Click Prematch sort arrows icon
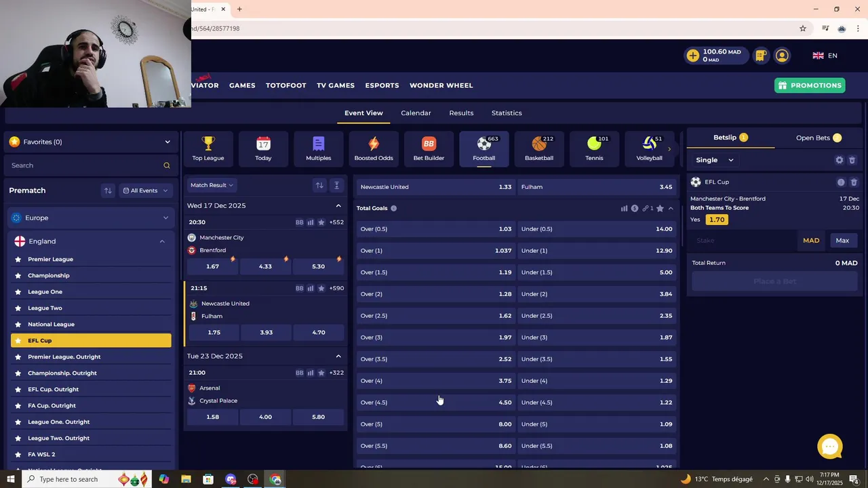Image resolution: width=868 pixels, height=488 pixels. [108, 190]
